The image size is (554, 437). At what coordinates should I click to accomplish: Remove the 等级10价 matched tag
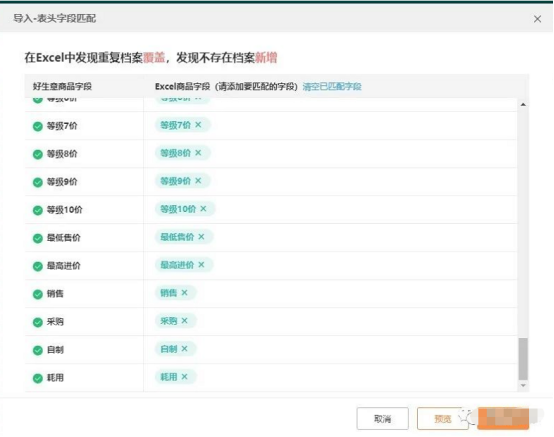click(204, 209)
